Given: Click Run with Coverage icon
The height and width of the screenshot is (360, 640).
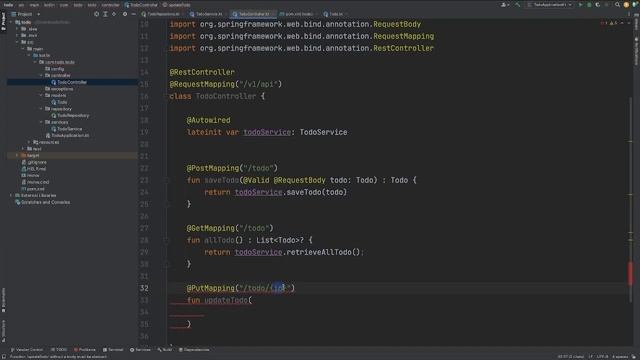Looking at the screenshot, I should pyautogui.click(x=598, y=5).
